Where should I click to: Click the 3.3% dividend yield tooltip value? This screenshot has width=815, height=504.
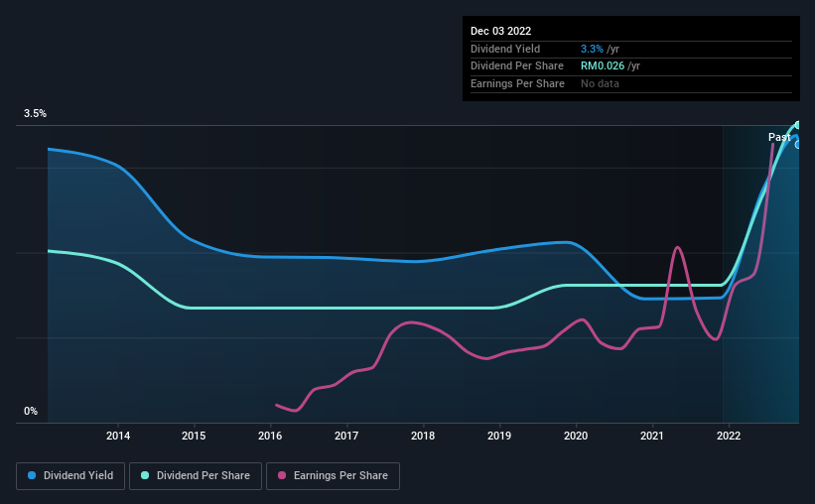[592, 49]
